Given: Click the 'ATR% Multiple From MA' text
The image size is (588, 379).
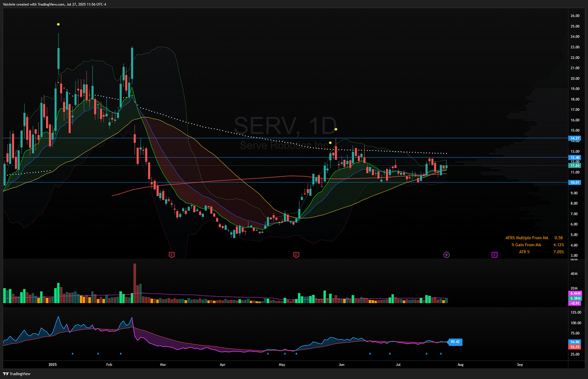Looking at the screenshot, I should coord(527,238).
